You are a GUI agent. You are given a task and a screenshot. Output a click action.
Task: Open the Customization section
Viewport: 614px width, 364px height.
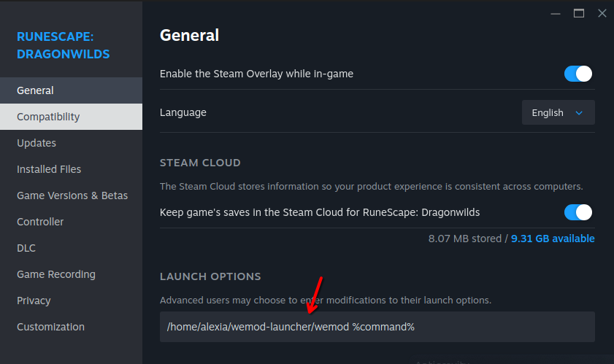(x=50, y=327)
